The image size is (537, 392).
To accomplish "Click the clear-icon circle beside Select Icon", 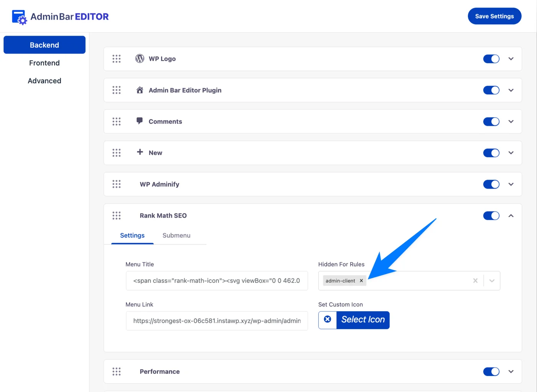I will point(327,319).
